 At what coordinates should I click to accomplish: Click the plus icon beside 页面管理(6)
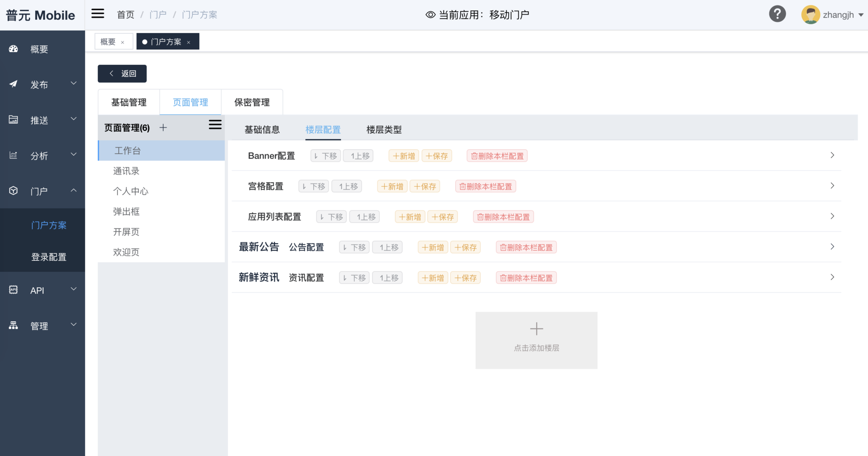(163, 128)
